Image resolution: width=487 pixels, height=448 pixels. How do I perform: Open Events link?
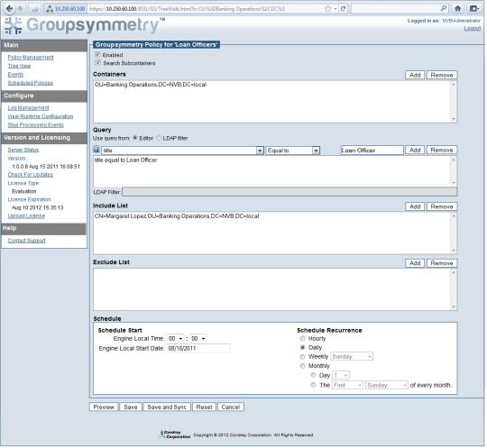coord(15,75)
